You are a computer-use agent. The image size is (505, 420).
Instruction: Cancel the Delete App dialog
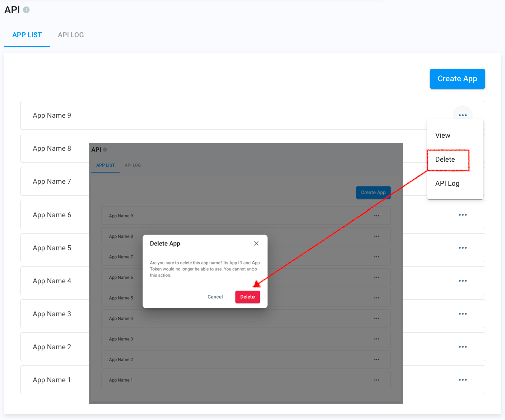(x=215, y=297)
